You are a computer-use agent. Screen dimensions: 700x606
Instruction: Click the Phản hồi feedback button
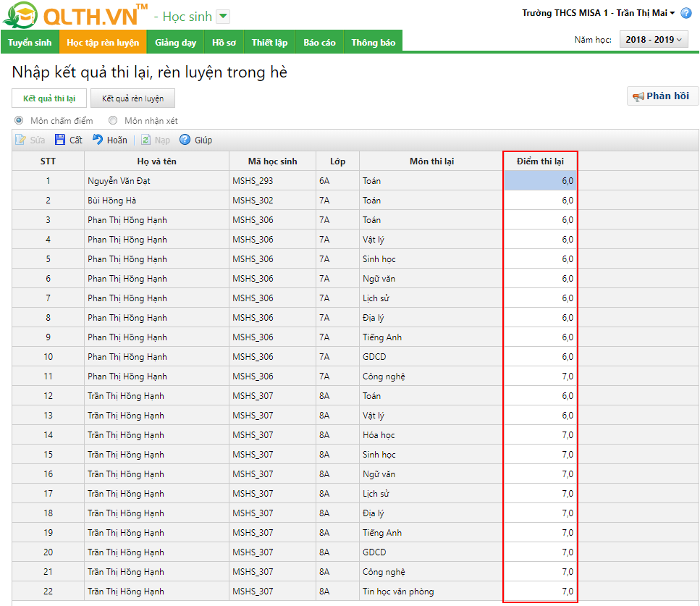click(x=662, y=96)
